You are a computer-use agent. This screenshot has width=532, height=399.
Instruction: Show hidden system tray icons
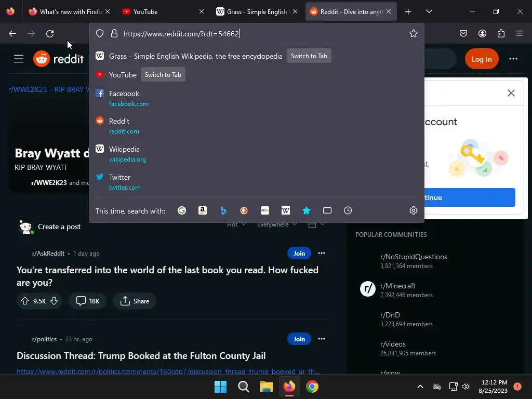(x=420, y=387)
